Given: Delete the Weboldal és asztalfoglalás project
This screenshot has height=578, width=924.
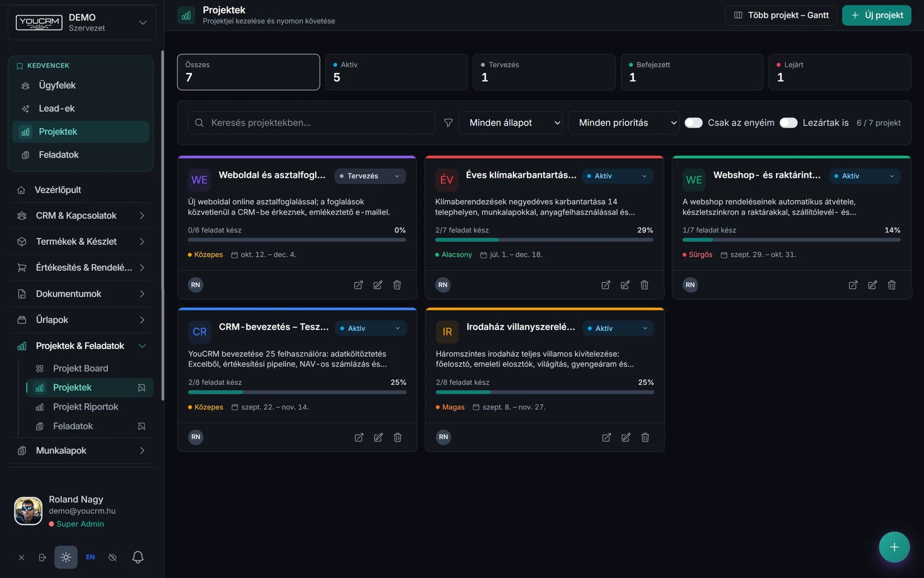Looking at the screenshot, I should (x=397, y=285).
